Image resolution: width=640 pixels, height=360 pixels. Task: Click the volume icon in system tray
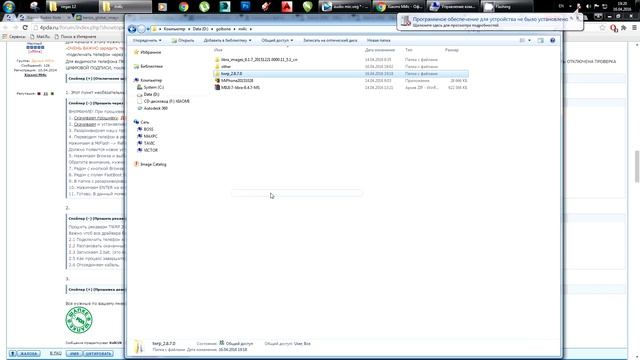point(588,7)
